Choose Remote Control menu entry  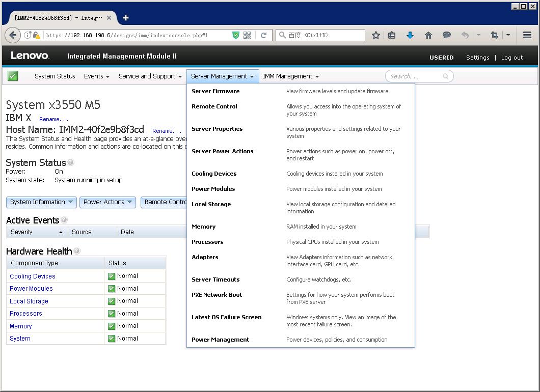214,106
